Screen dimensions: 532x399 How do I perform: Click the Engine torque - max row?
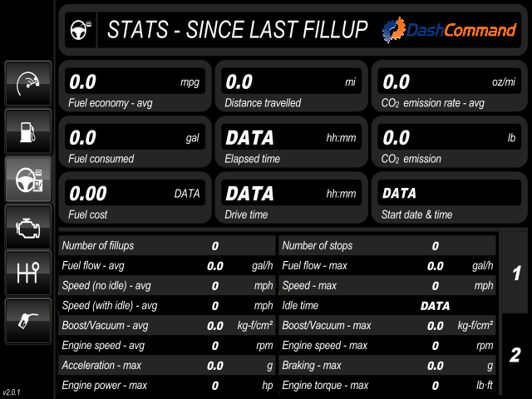coord(387,386)
